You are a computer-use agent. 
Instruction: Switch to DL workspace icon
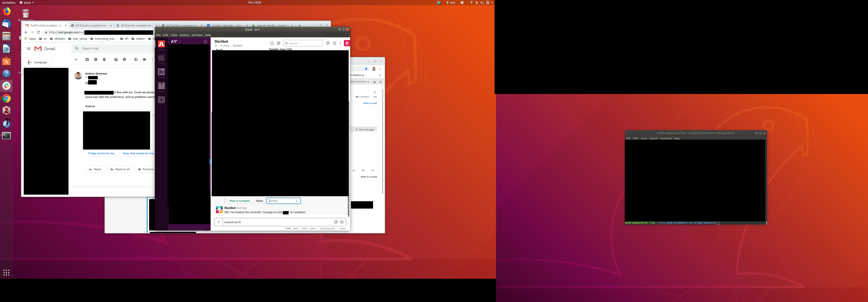[161, 58]
